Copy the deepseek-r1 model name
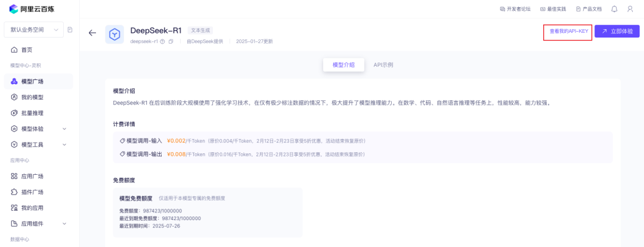The width and height of the screenshot is (644, 247). [171, 42]
